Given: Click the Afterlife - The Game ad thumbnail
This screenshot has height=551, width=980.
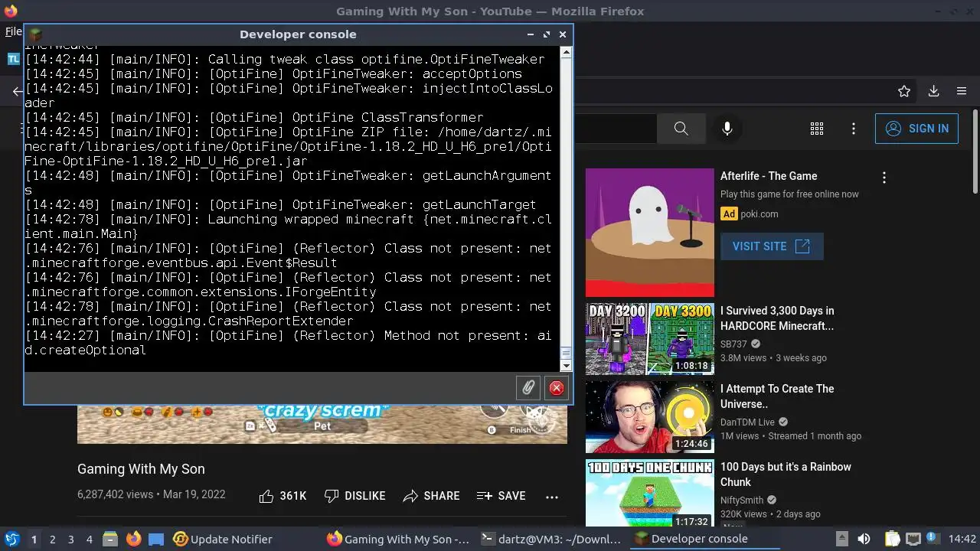Looking at the screenshot, I should pyautogui.click(x=650, y=233).
